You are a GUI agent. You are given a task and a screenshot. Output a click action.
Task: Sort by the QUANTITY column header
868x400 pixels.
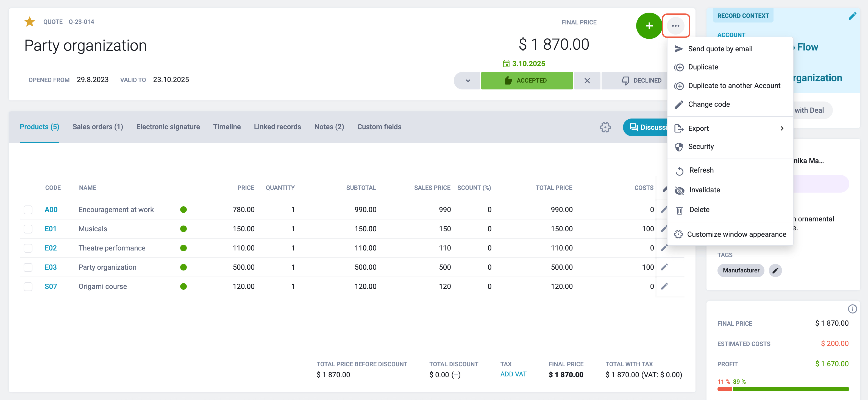[280, 188]
